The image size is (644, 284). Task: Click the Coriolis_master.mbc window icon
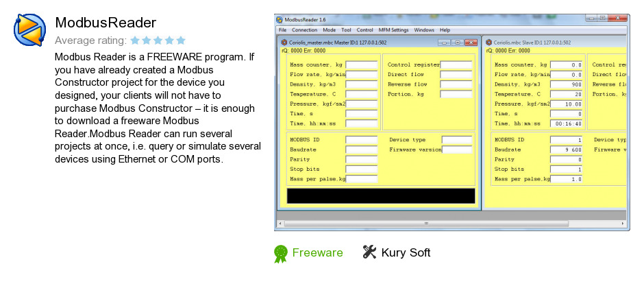click(284, 43)
